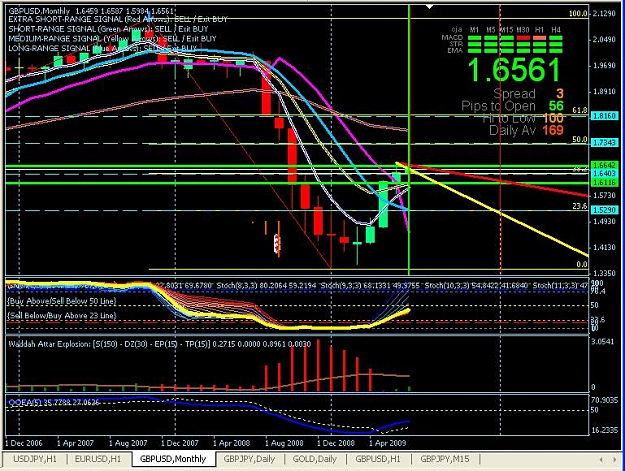Click the Spread value 3

point(560,94)
